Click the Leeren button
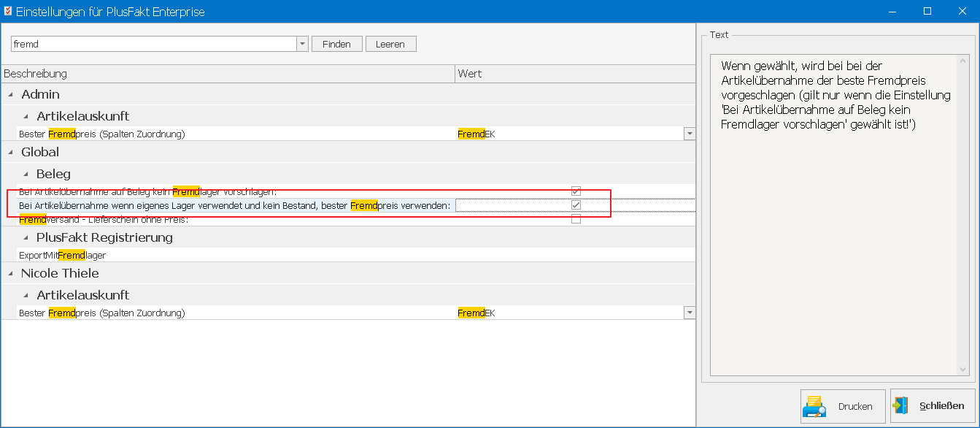The width and height of the screenshot is (980, 428). [390, 44]
